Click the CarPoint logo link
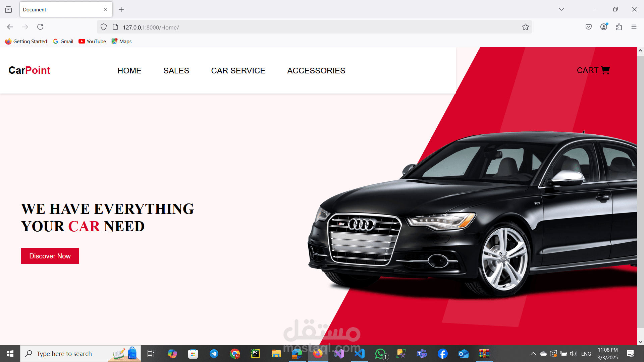This screenshot has width=644, height=362. [x=30, y=70]
